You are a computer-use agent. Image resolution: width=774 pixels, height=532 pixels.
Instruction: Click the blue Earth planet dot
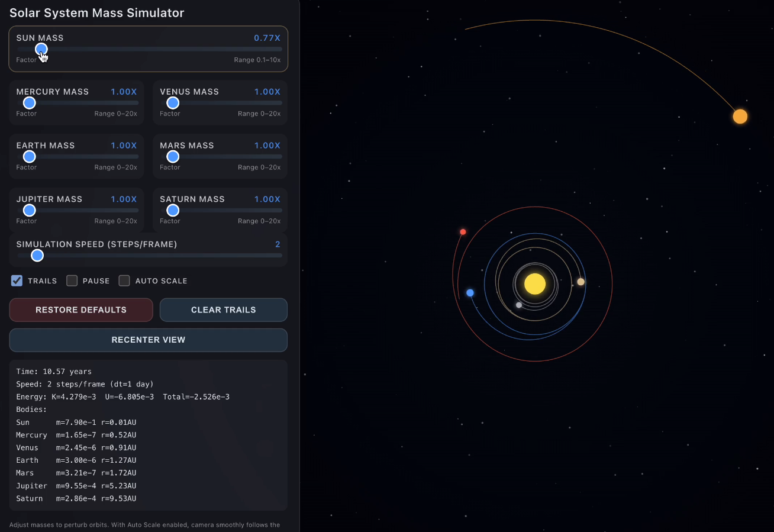[470, 293]
